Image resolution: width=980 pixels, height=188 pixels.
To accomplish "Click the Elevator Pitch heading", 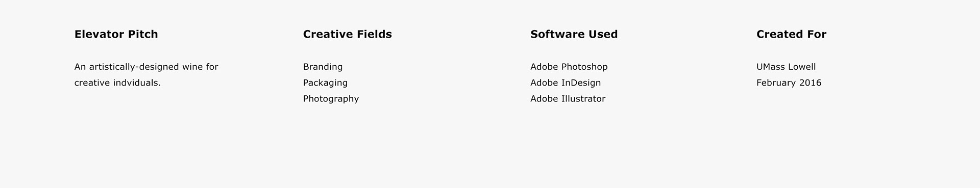I will coord(116,34).
